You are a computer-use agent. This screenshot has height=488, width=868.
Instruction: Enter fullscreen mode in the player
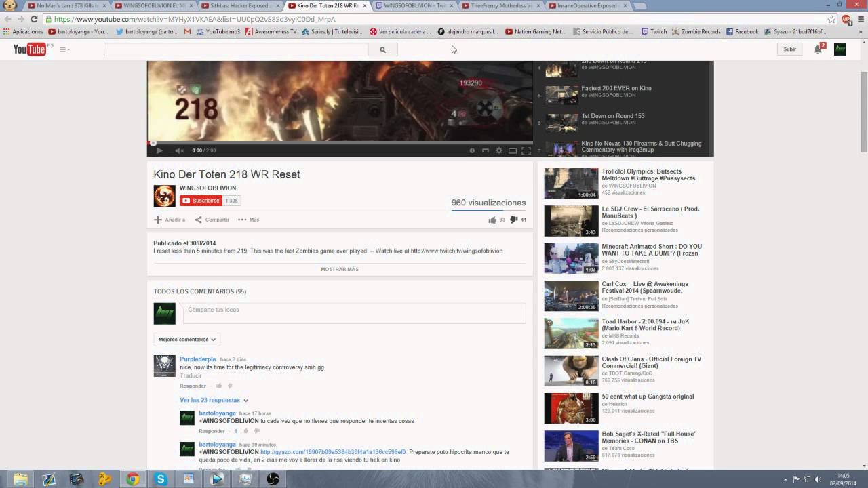click(526, 150)
